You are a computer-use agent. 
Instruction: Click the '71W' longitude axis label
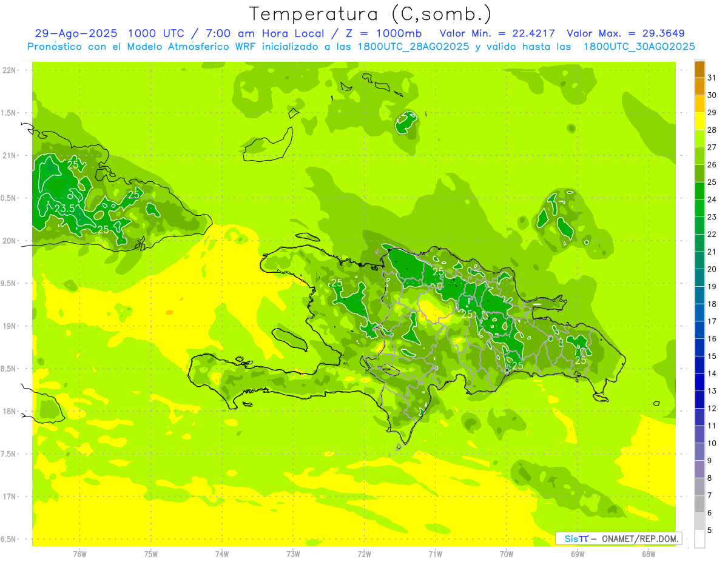tap(435, 554)
